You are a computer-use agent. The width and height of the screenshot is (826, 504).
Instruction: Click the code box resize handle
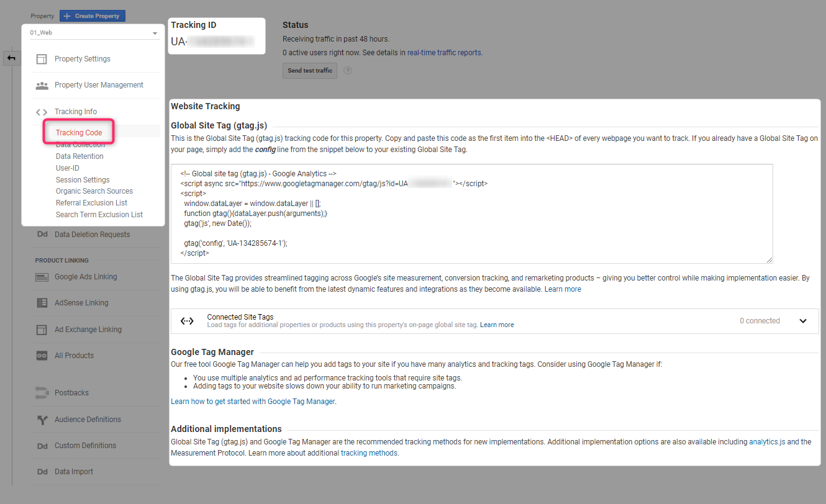pyautogui.click(x=769, y=259)
